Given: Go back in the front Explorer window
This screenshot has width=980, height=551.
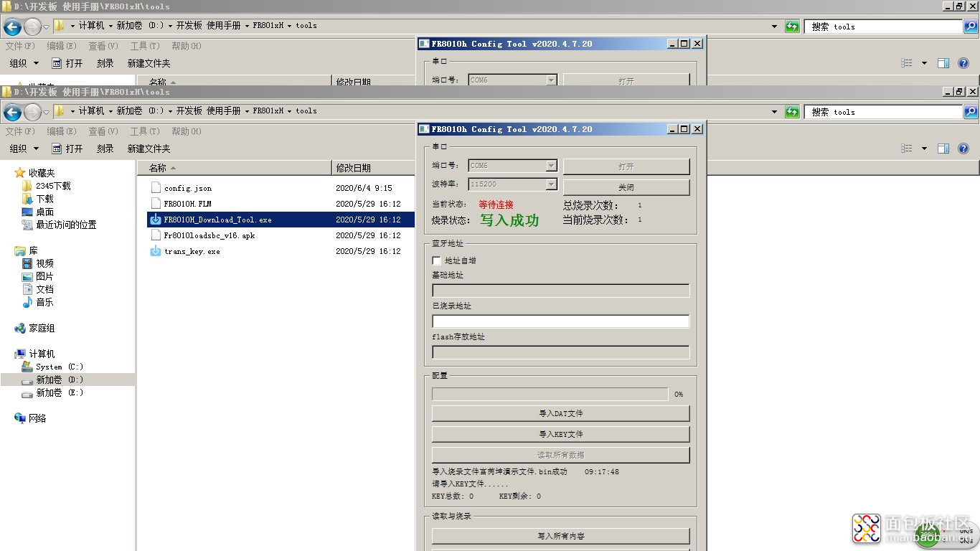Looking at the screenshot, I should pyautogui.click(x=12, y=112).
